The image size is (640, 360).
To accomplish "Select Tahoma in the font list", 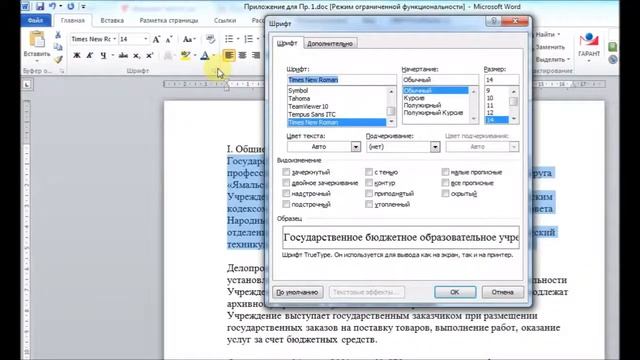I will tap(299, 98).
